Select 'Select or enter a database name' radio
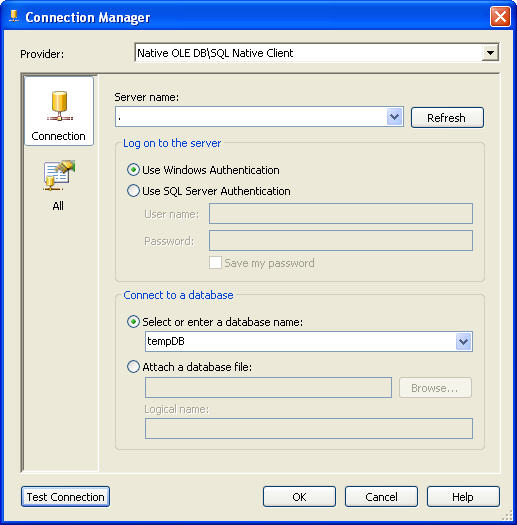 click(x=133, y=322)
